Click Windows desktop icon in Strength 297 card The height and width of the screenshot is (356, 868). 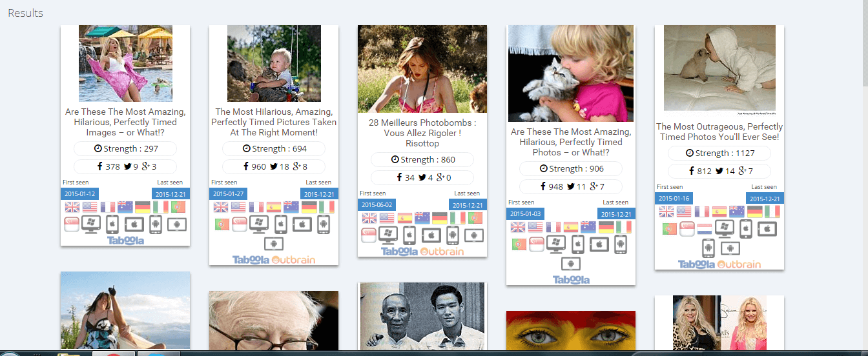coord(90,224)
